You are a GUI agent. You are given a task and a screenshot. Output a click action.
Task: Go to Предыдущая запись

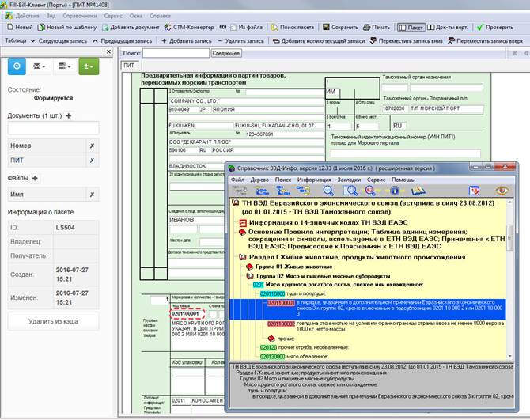(122, 41)
